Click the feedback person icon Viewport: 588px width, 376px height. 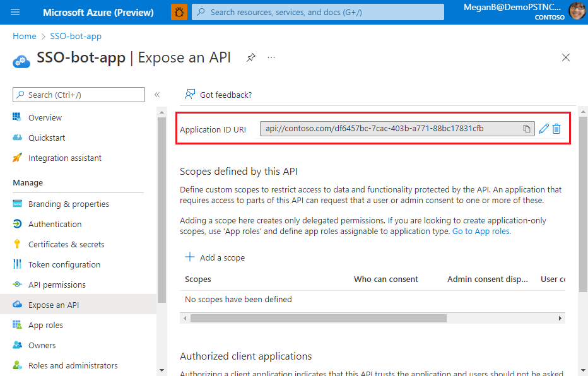click(190, 94)
